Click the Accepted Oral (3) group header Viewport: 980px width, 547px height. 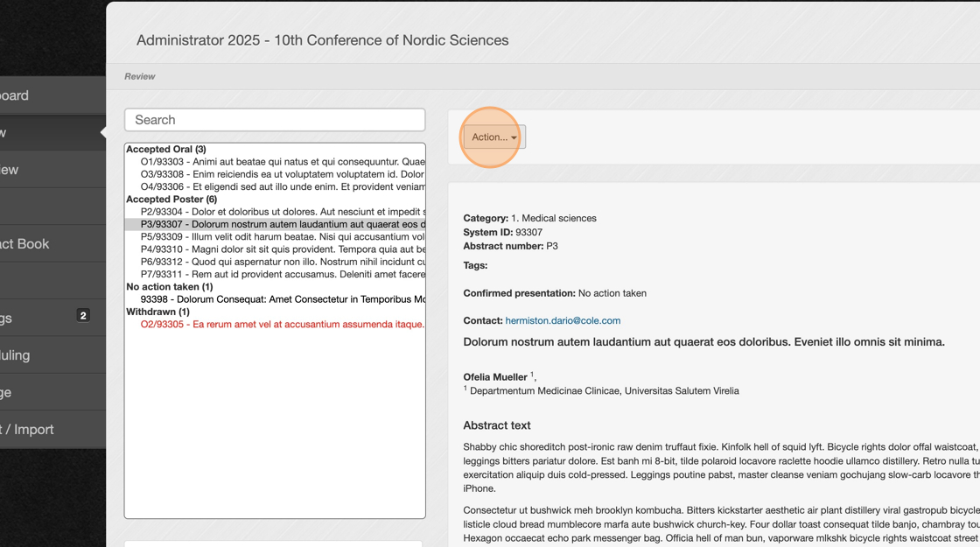164,150
